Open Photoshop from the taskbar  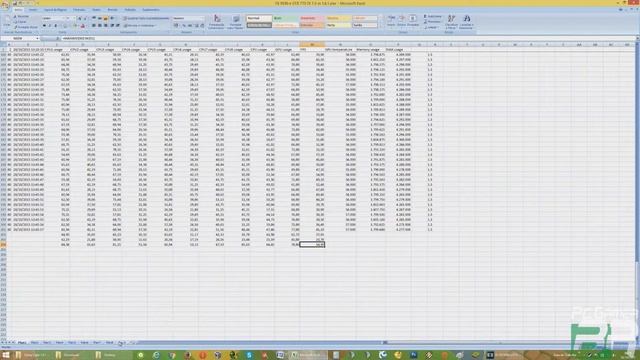click(413, 355)
